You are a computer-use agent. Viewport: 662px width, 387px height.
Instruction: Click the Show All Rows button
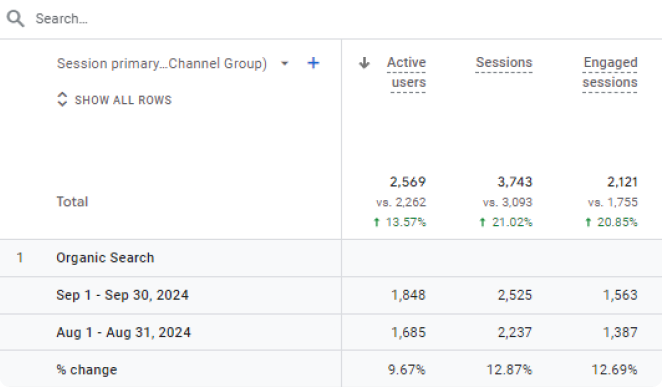(x=114, y=100)
